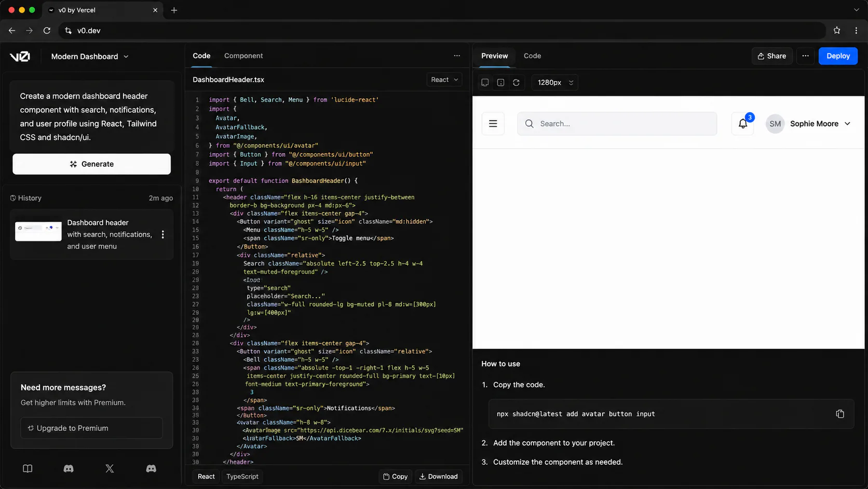The height and width of the screenshot is (489, 868).
Task: Click the v0 logo in the sidebar
Action: coord(20,56)
